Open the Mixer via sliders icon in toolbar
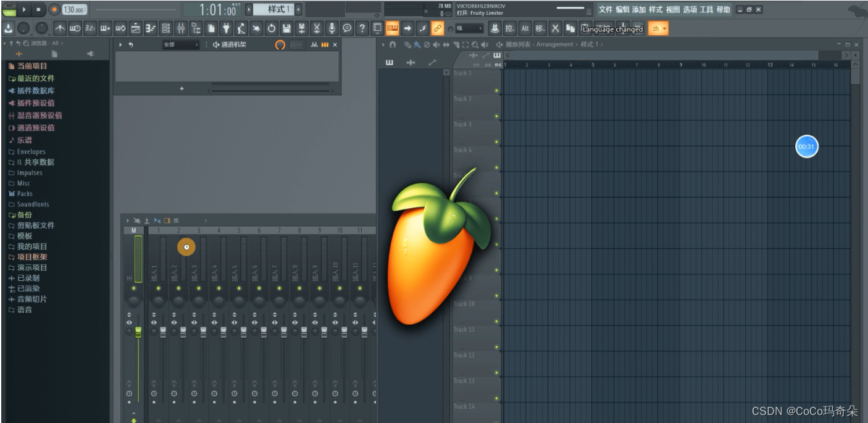This screenshot has height=423, width=868. tap(181, 28)
